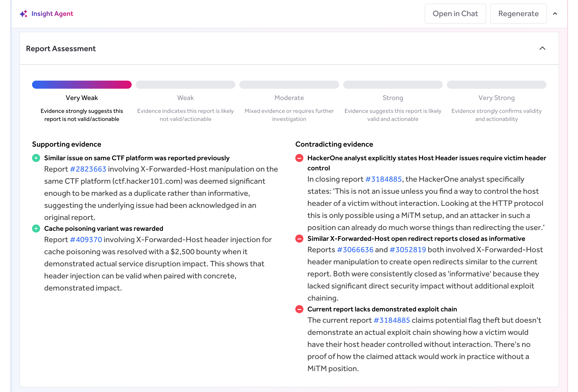578x392 pixels.
Task: Open report link #3066636
Action: tap(355, 249)
